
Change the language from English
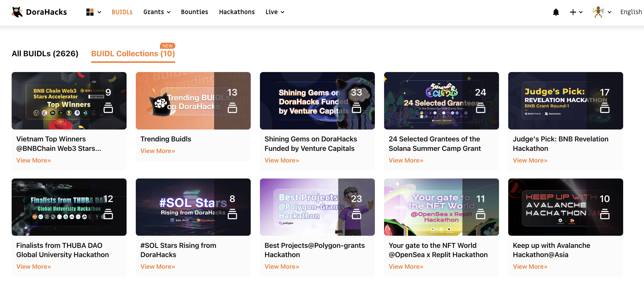click(631, 12)
